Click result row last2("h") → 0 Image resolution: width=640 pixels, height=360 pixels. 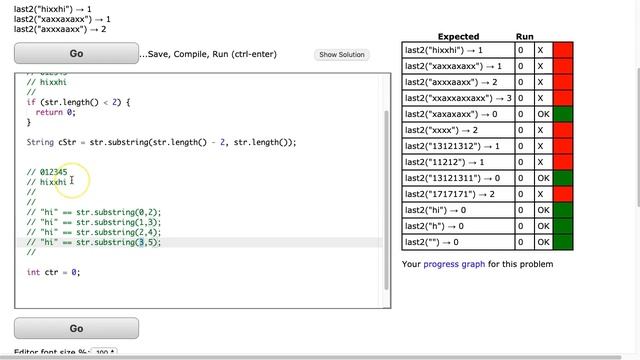click(487, 226)
